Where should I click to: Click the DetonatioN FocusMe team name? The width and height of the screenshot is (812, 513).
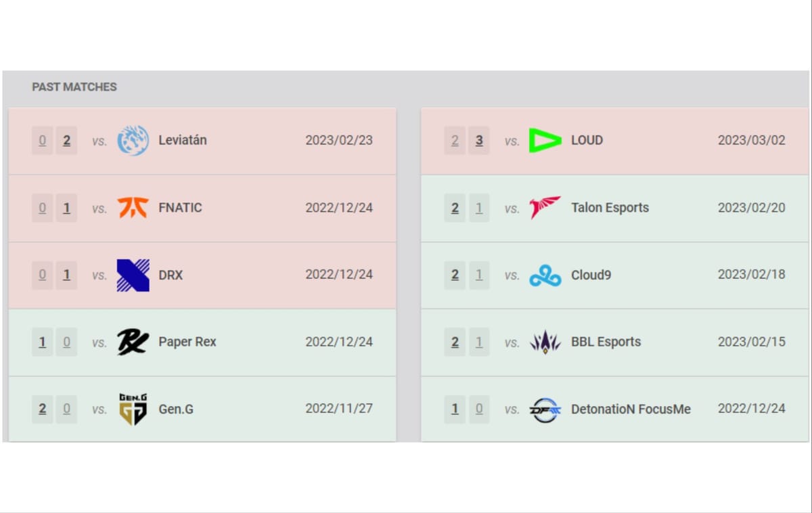pyautogui.click(x=631, y=409)
